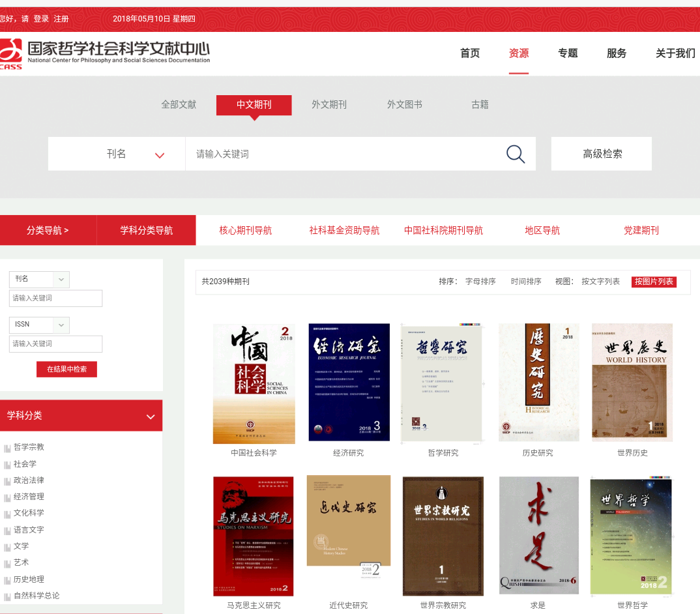The image size is (700, 614).
Task: Switch to 外文图书 tab
Action: tap(405, 104)
